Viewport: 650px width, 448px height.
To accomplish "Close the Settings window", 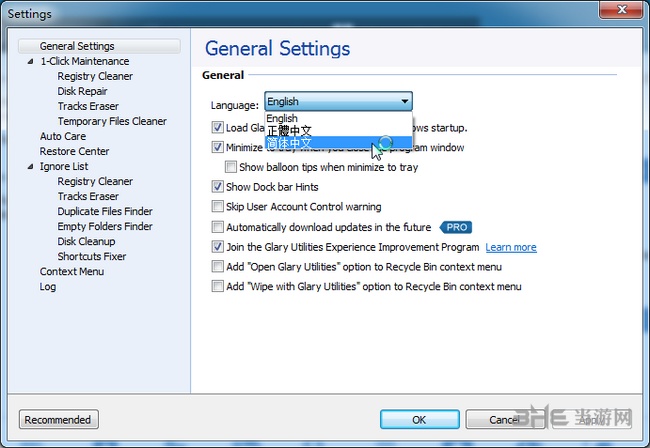I will (x=621, y=10).
